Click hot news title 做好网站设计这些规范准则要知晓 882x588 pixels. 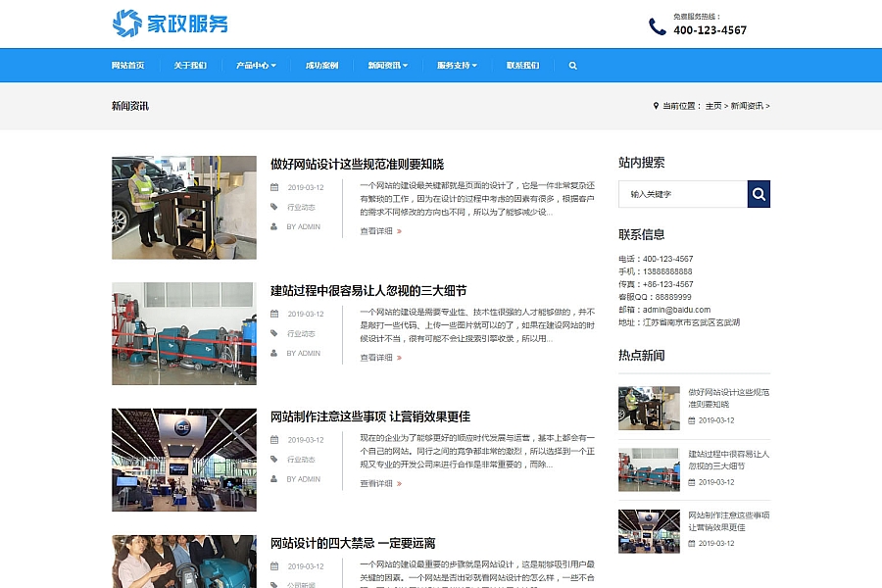729,399
